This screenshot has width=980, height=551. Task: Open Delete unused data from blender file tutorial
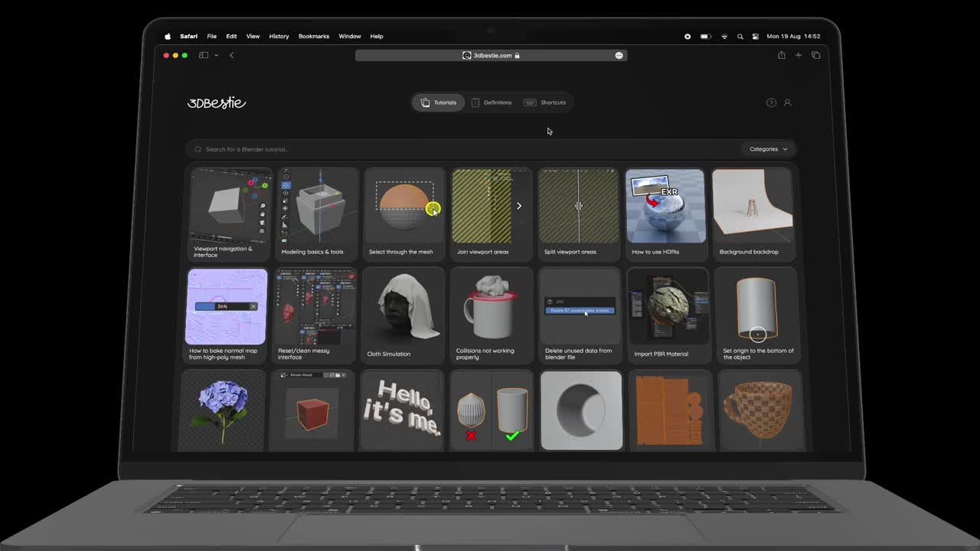(580, 315)
